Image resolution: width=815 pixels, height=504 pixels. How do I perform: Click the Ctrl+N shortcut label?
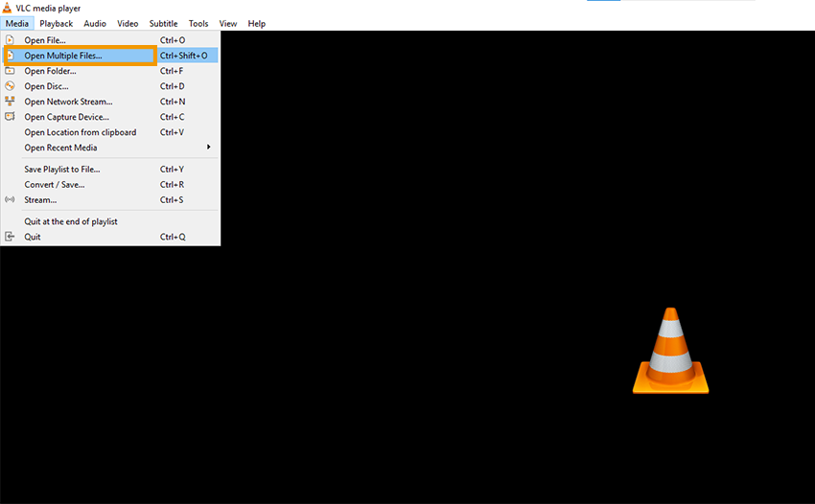[x=173, y=102]
